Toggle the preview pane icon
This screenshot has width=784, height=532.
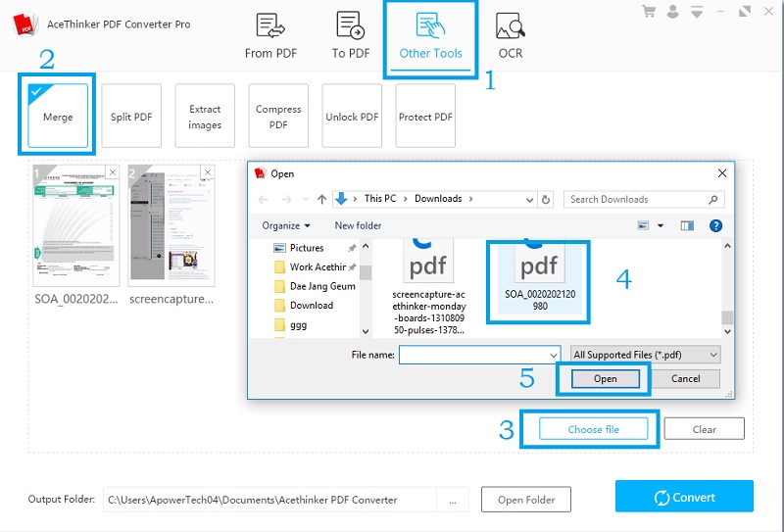point(687,225)
